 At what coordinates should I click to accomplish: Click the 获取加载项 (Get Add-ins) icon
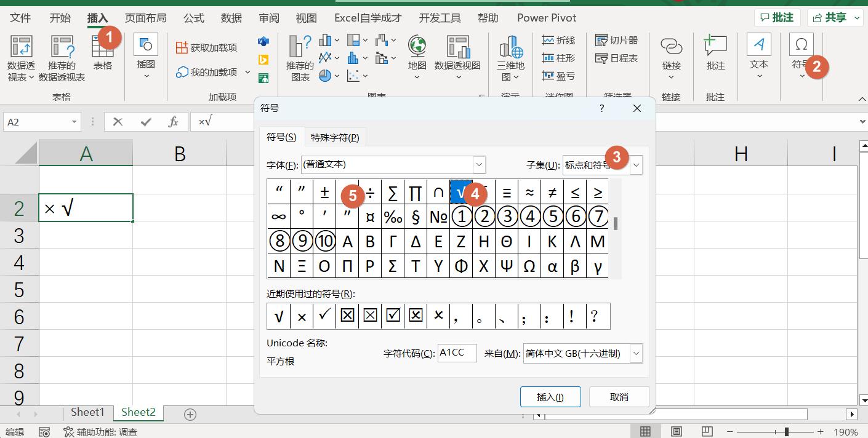pyautogui.click(x=209, y=47)
